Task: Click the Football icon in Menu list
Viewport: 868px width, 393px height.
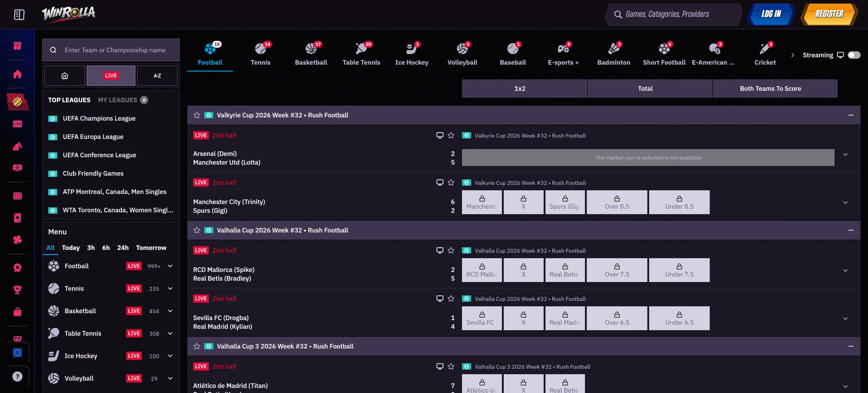Action: (54, 266)
